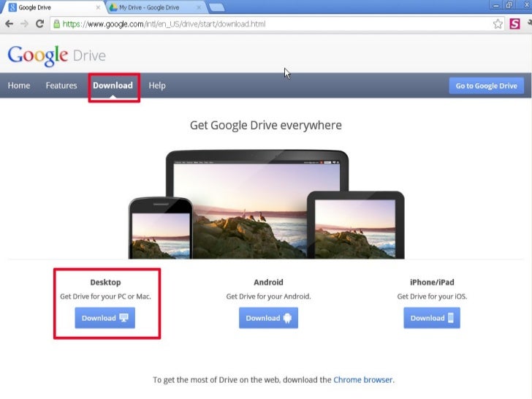
Task: Open the Help navigation item
Action: click(x=157, y=85)
